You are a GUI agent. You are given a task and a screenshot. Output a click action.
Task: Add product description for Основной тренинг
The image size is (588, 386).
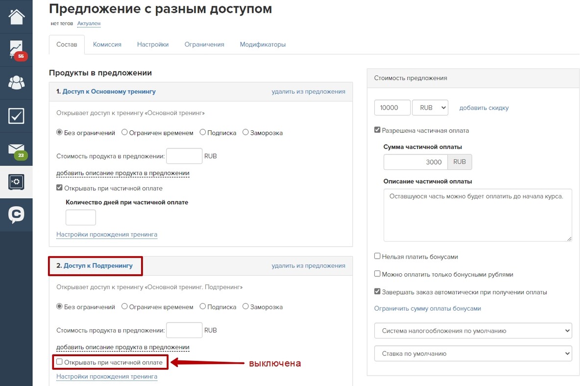click(123, 173)
